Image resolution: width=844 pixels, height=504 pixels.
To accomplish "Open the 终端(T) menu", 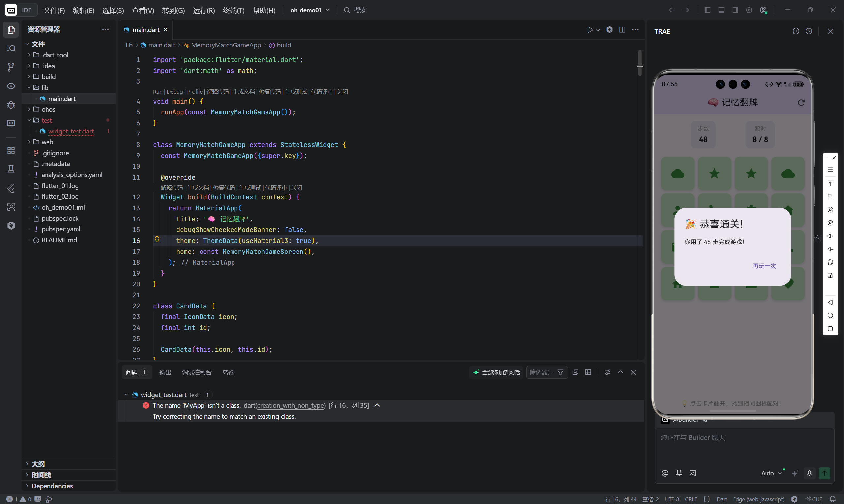I will tap(234, 10).
